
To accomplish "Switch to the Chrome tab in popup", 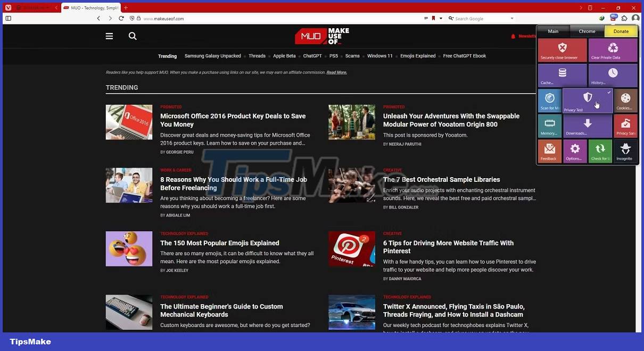I will point(587,31).
